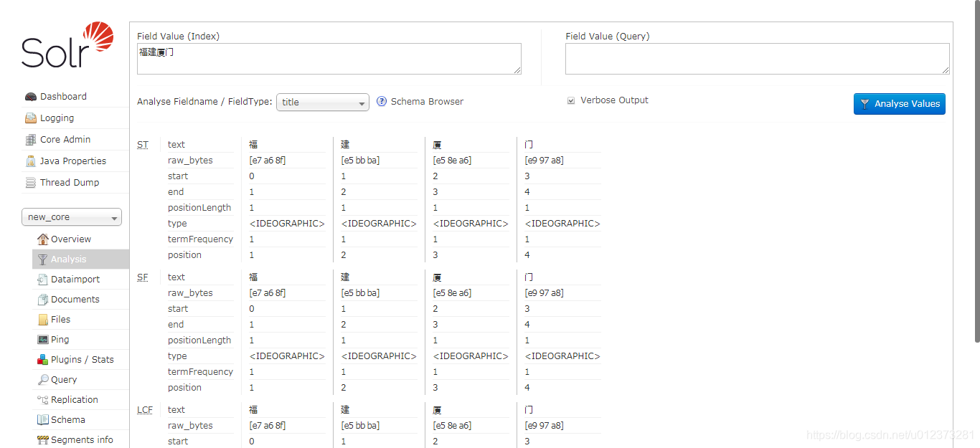Click the help icon beside Schema Browser

[x=382, y=101]
